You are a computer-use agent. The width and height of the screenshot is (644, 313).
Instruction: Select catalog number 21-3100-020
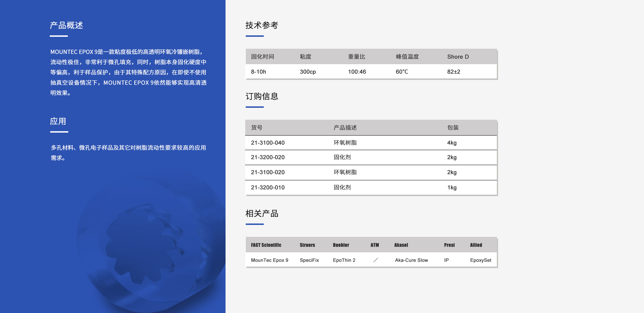pyautogui.click(x=268, y=172)
